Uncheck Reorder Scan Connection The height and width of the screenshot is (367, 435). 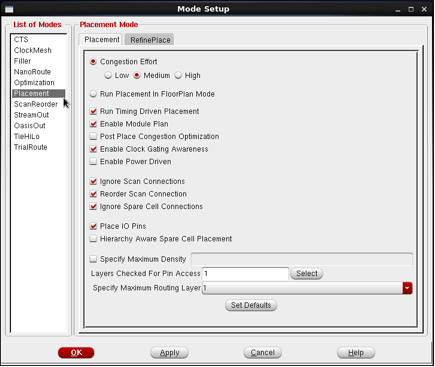[93, 194]
